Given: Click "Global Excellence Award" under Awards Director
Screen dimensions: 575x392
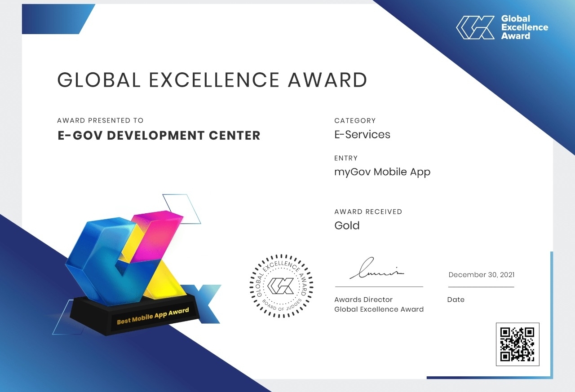Looking at the screenshot, I should click(x=379, y=309).
